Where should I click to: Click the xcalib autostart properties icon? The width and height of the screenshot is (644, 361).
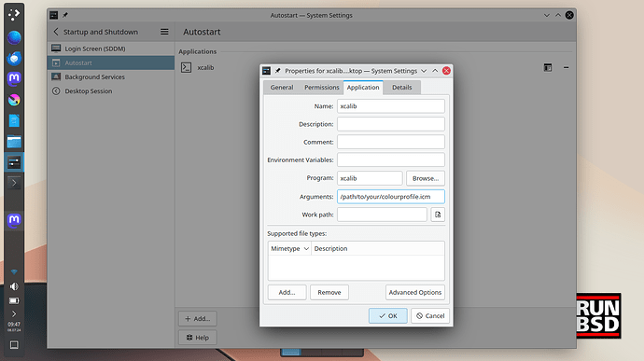point(548,67)
